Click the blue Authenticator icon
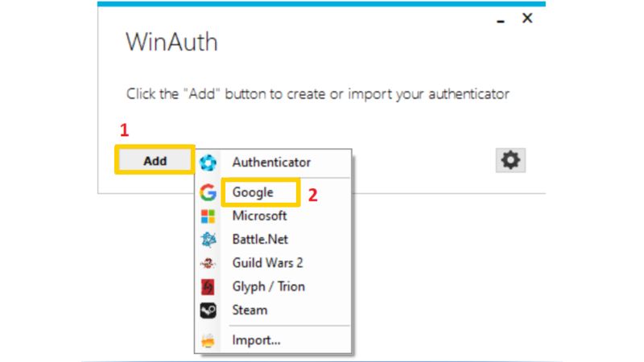Viewport: 644px width, 362px height. pyautogui.click(x=208, y=162)
